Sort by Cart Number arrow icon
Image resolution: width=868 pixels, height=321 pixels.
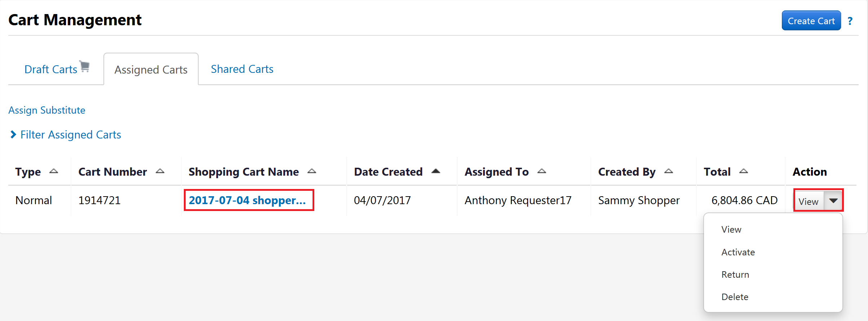tap(160, 171)
